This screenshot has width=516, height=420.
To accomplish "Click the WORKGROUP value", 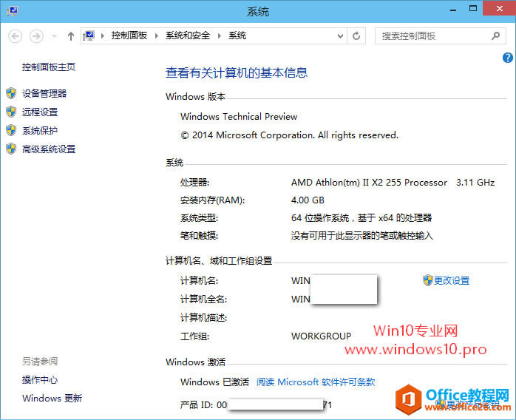I will click(321, 336).
